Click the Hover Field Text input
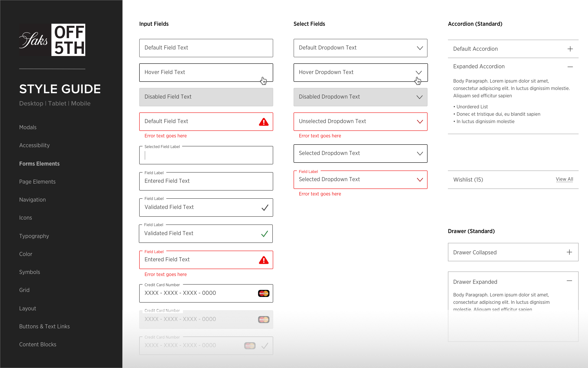The height and width of the screenshot is (368, 588). (x=206, y=73)
